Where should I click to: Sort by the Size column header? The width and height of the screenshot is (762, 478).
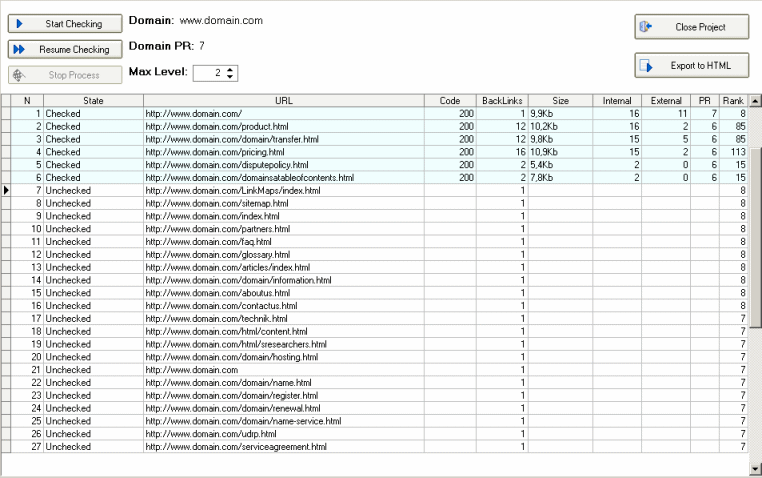click(560, 101)
